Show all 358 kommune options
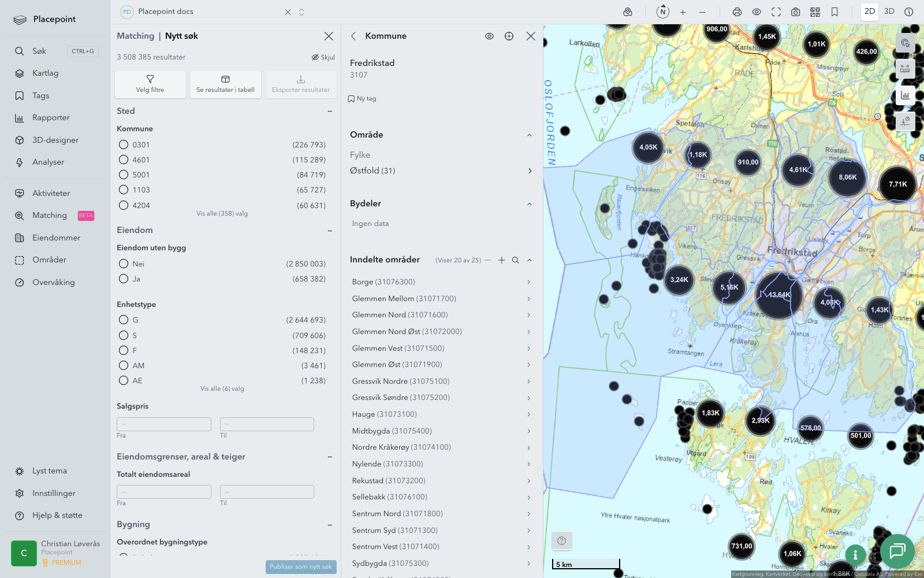This screenshot has height=578, width=924. tap(222, 214)
